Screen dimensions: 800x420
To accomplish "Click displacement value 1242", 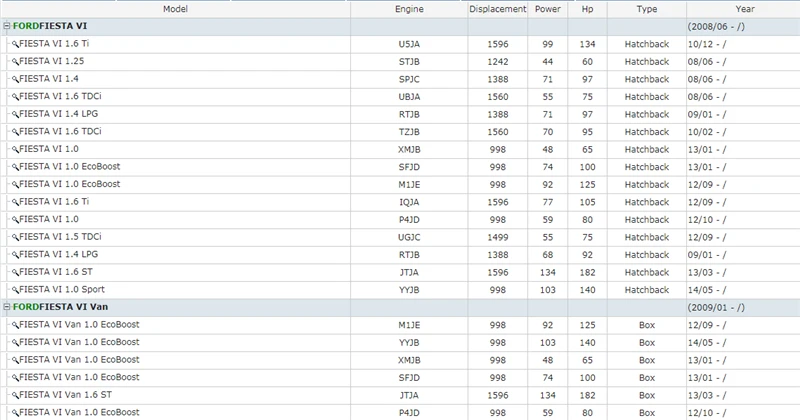I will pyautogui.click(x=497, y=62).
